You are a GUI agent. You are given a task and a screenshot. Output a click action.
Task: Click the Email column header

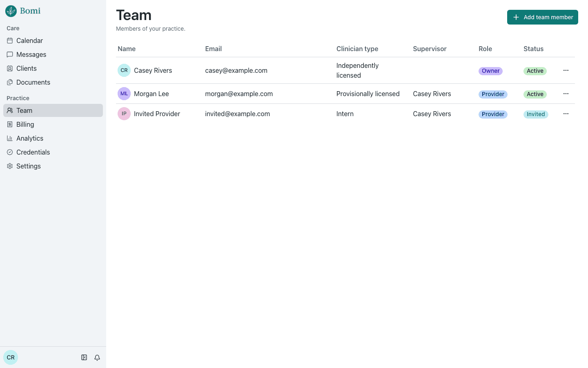tap(214, 49)
